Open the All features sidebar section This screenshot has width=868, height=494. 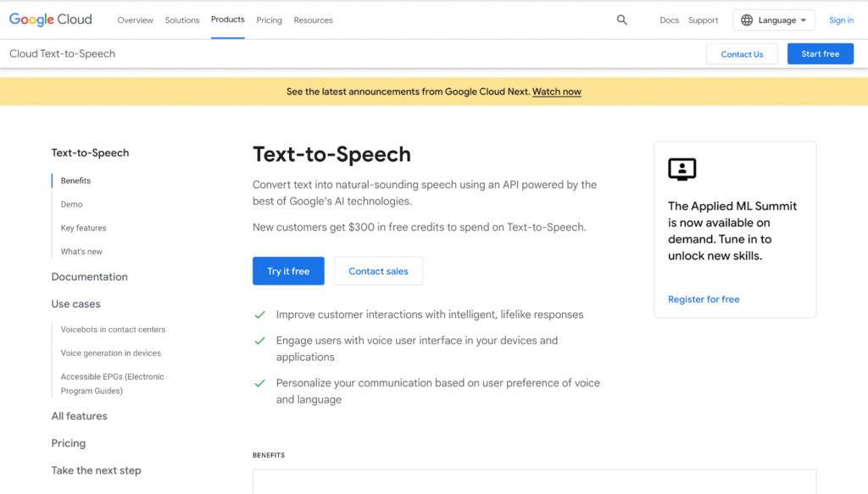click(79, 416)
